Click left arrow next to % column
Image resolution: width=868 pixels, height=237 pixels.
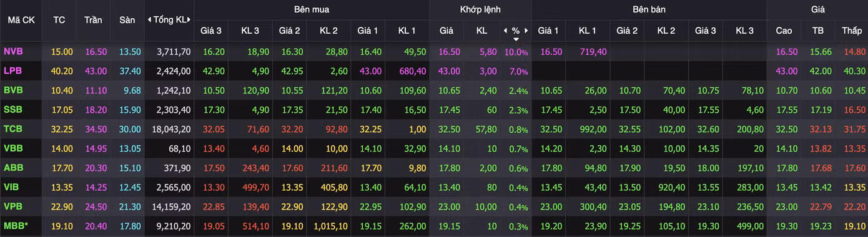(505, 30)
